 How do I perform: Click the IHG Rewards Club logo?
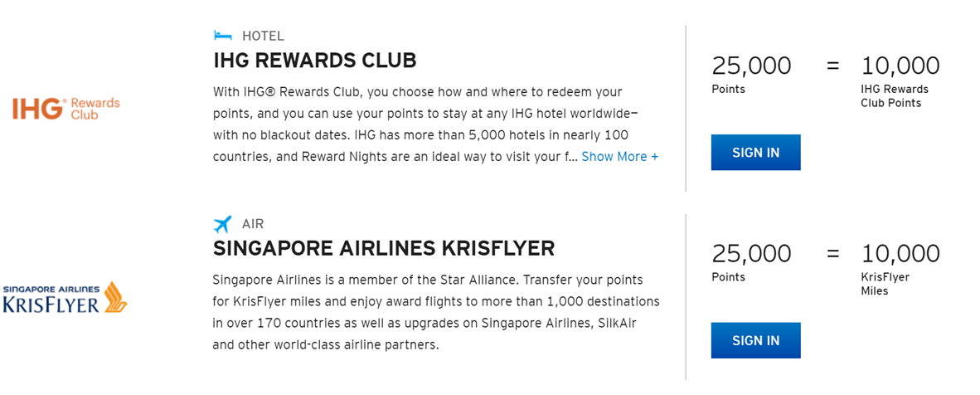pyautogui.click(x=66, y=108)
